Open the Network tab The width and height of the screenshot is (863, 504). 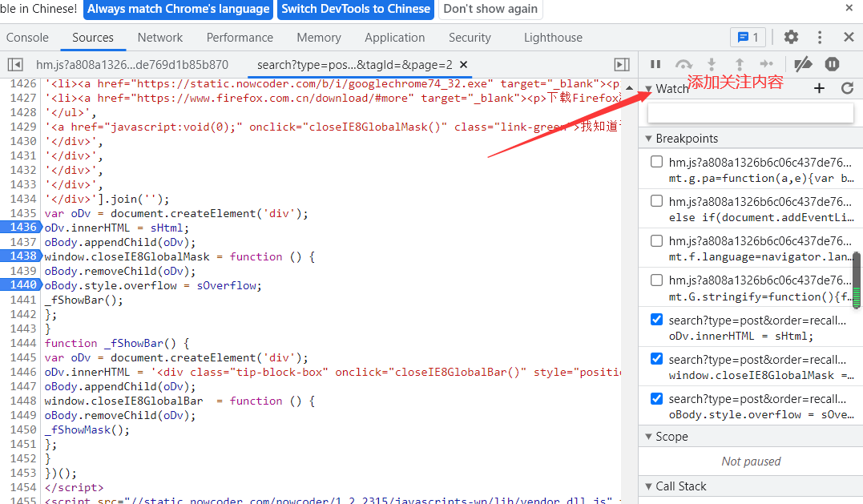pyautogui.click(x=160, y=38)
